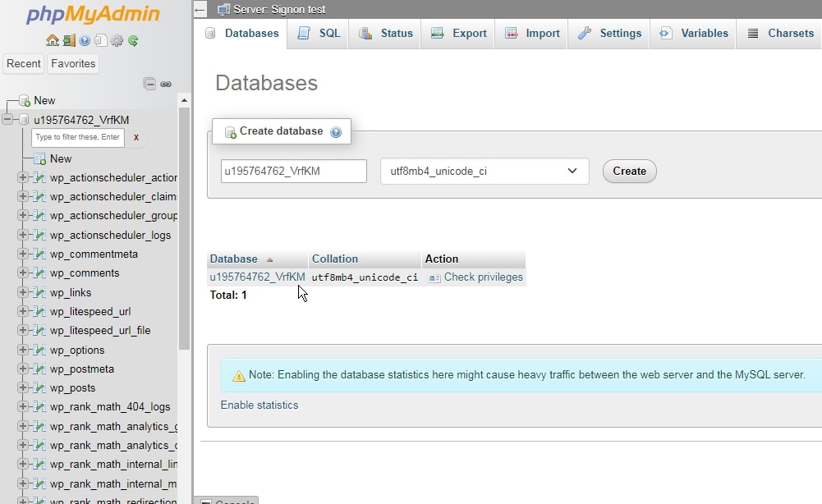Clear the table filter with red X

point(136,137)
